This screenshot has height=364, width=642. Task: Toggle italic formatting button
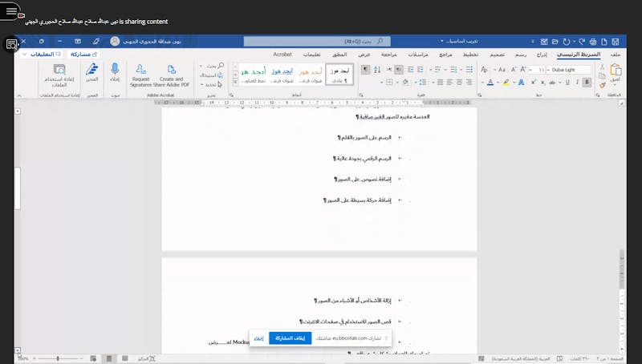click(x=579, y=81)
